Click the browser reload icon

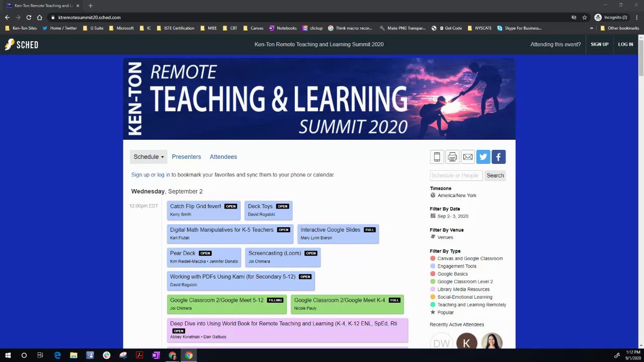[29, 17]
